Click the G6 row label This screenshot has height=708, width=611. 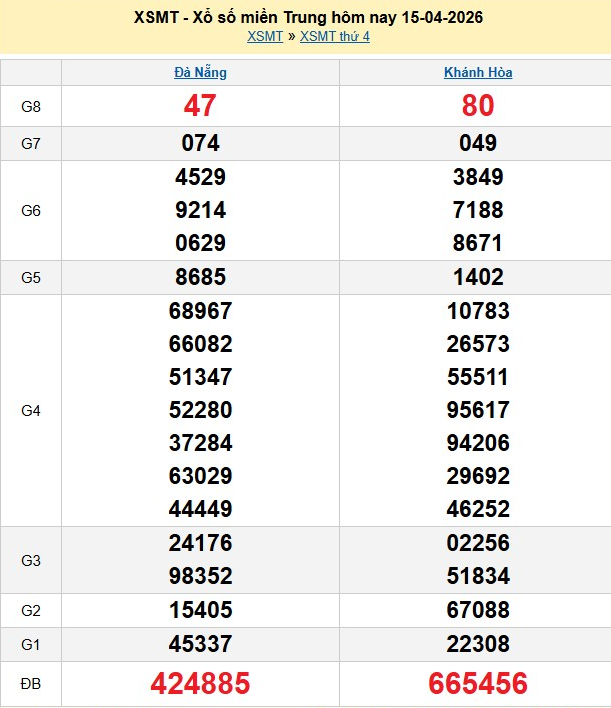click(30, 210)
